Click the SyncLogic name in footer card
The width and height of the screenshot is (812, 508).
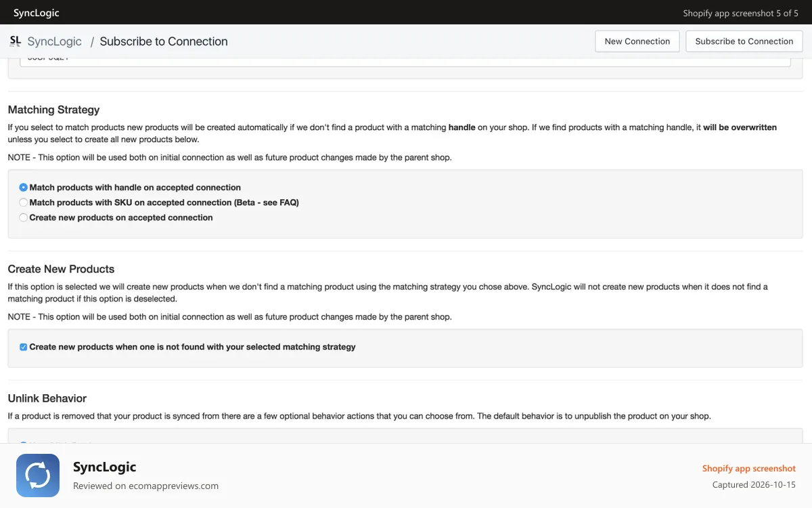click(x=105, y=467)
